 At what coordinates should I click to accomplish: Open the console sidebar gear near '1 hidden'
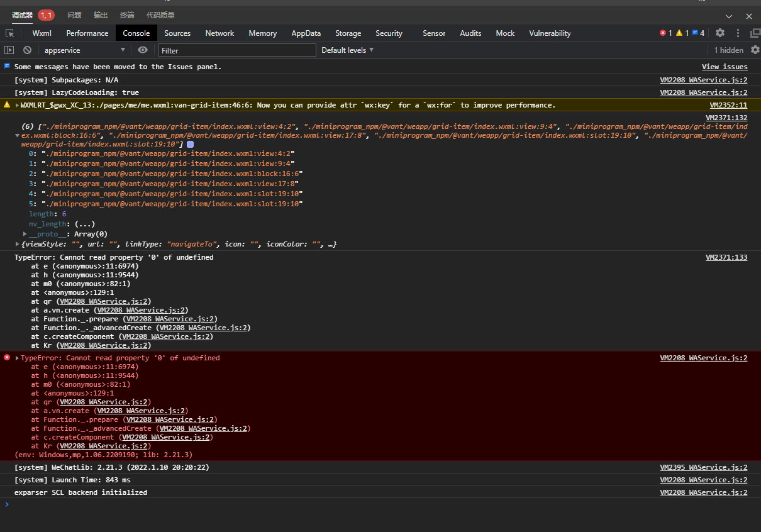point(757,50)
